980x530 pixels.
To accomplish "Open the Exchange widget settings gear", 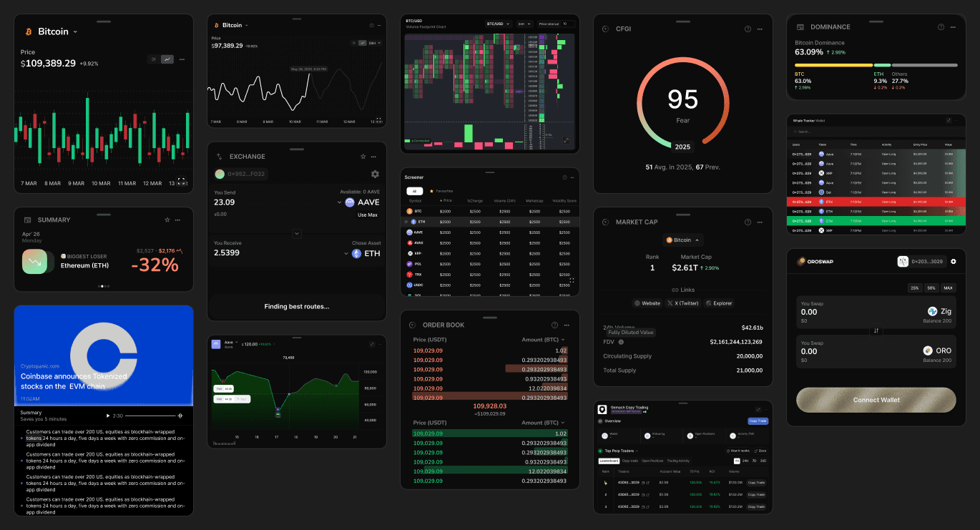I will click(x=375, y=174).
